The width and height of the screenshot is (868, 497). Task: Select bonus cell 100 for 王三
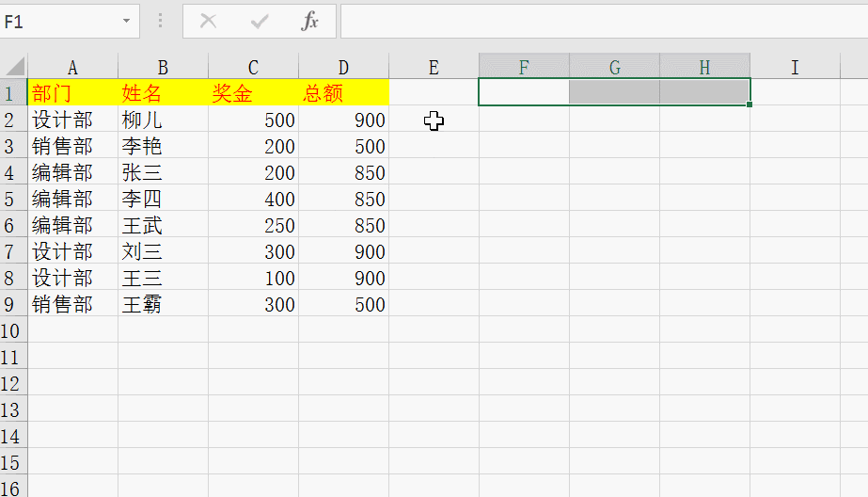pos(253,277)
